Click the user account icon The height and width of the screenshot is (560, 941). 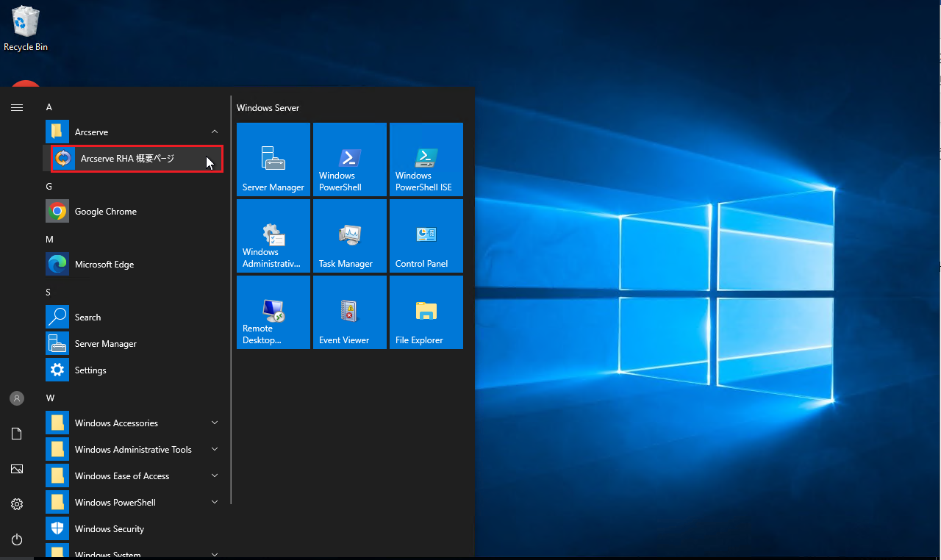(17, 398)
